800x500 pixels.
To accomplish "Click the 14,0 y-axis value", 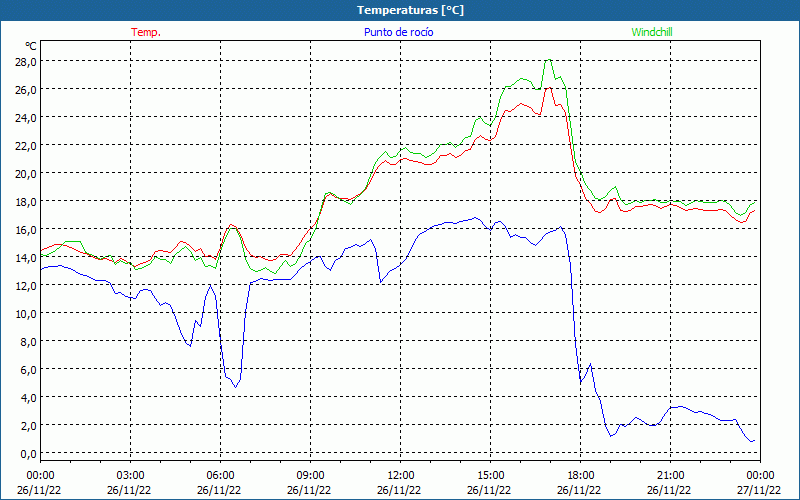I will (26, 258).
